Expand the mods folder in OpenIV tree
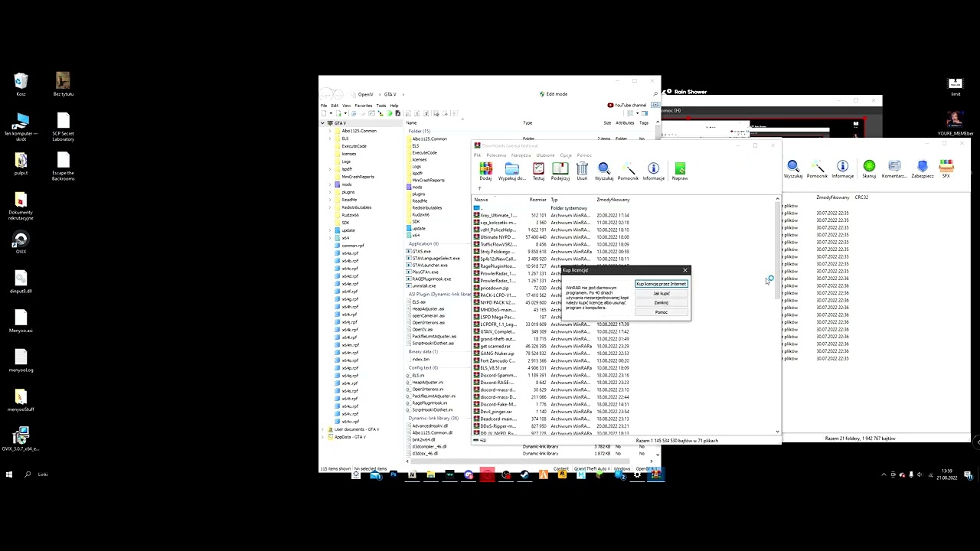The image size is (980, 551). click(x=331, y=184)
